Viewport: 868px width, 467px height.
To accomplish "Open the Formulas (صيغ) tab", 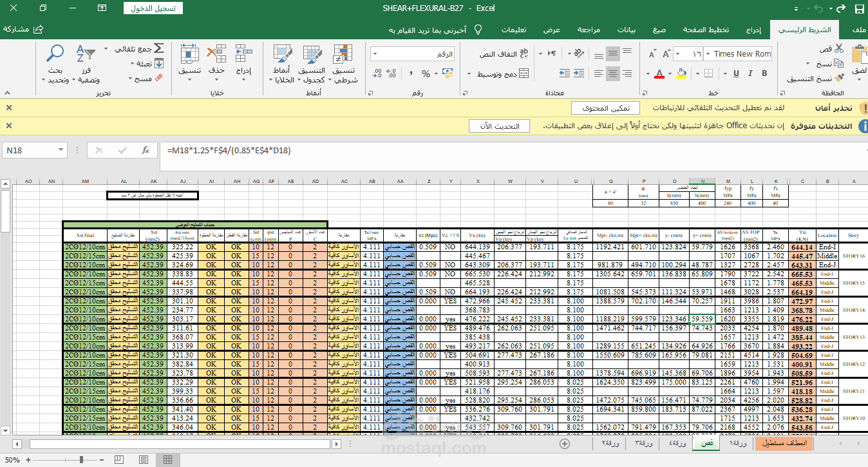I will pyautogui.click(x=659, y=30).
